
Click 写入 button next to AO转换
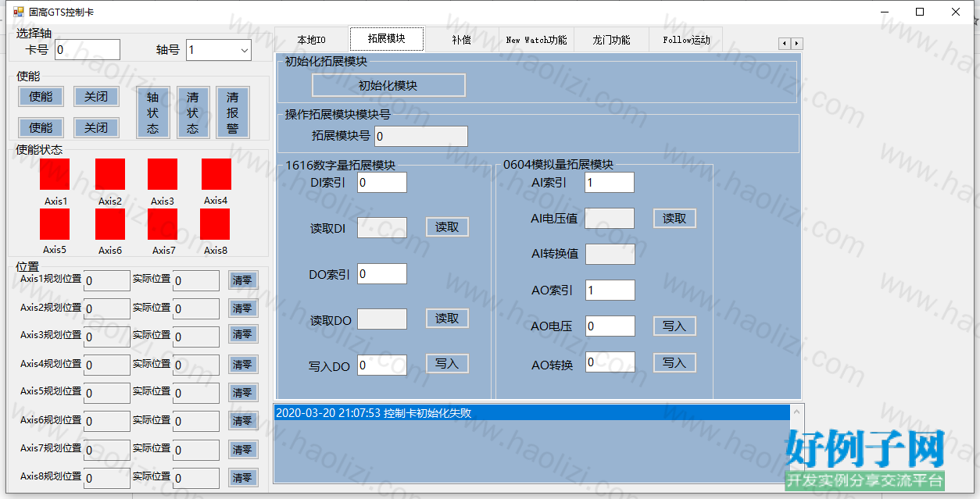point(674,362)
